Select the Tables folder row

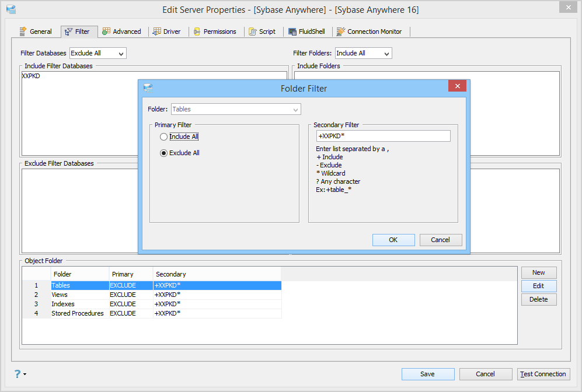[x=151, y=286]
